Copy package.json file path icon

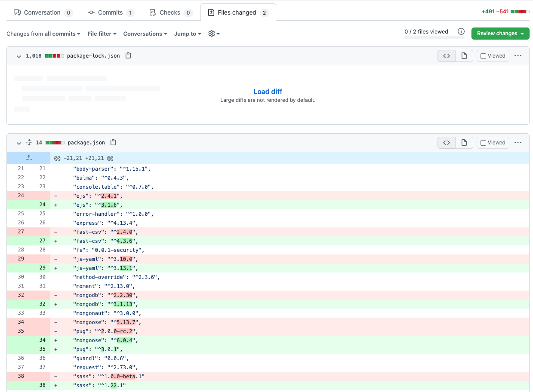click(113, 143)
